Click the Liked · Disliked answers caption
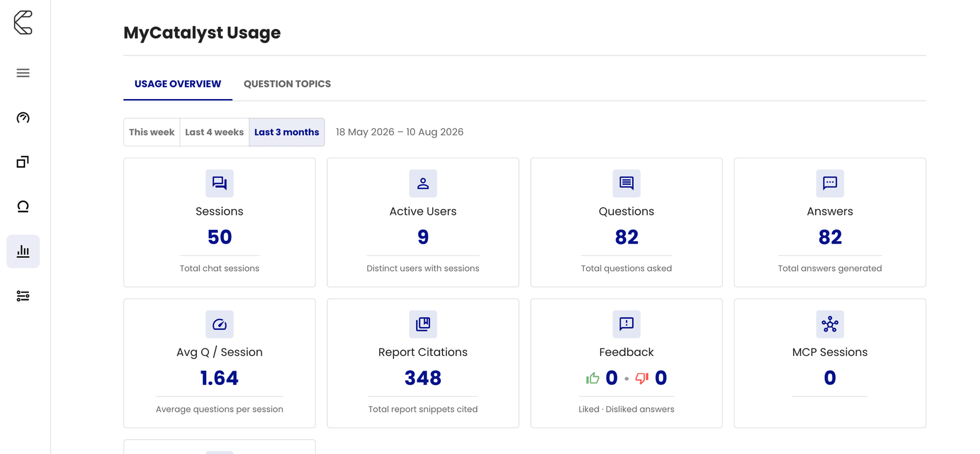The image size is (980, 454). (x=626, y=410)
